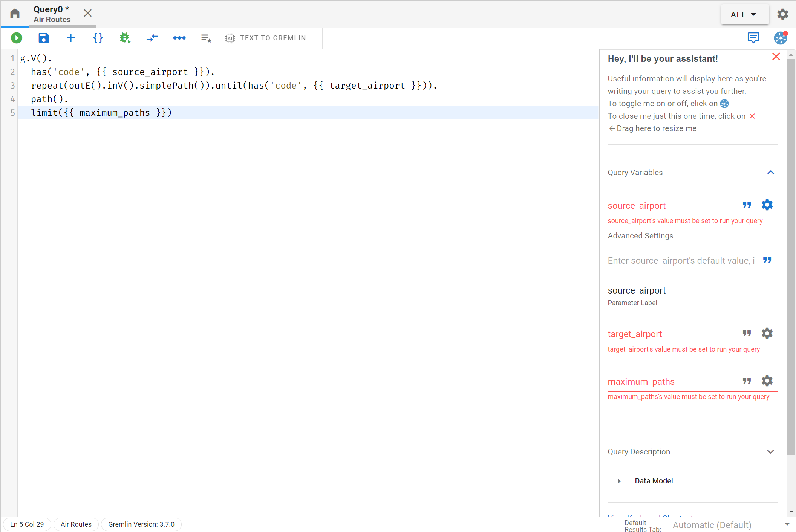Toggle source_airport string quote type

coord(747,205)
